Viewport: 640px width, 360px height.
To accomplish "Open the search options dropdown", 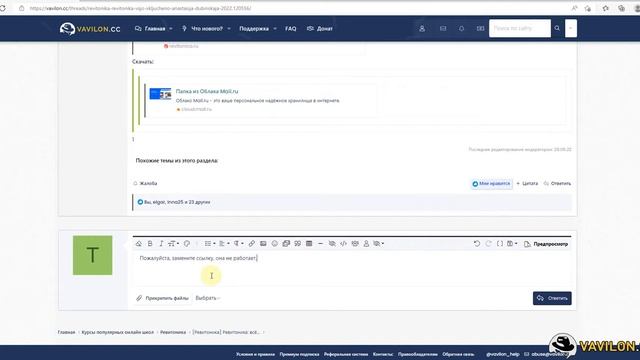I will (x=571, y=29).
